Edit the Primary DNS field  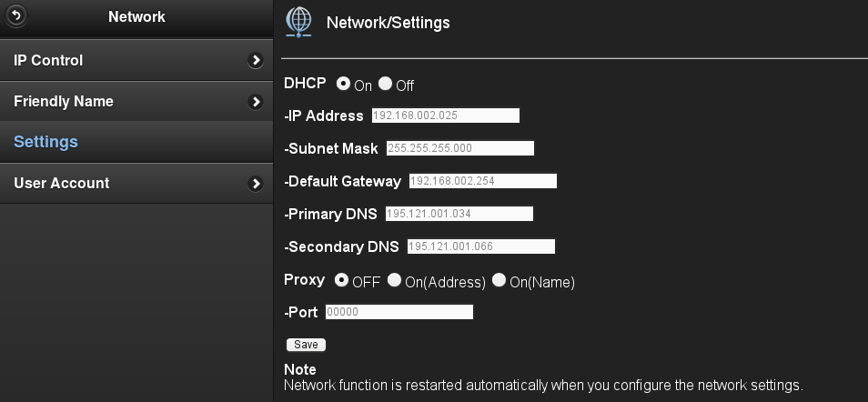pyautogui.click(x=459, y=214)
